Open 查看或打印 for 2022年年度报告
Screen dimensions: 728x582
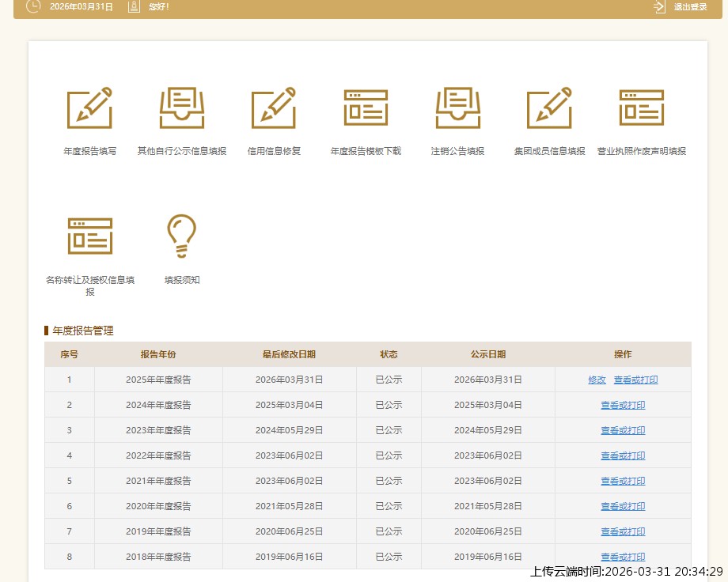(x=623, y=455)
